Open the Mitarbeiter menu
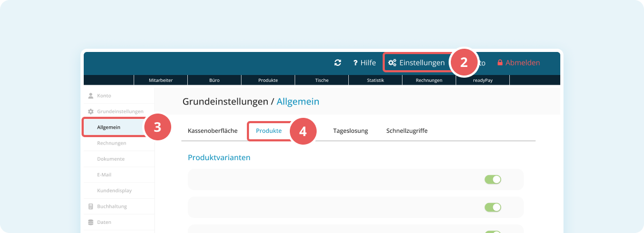This screenshot has width=644, height=233. click(160, 80)
